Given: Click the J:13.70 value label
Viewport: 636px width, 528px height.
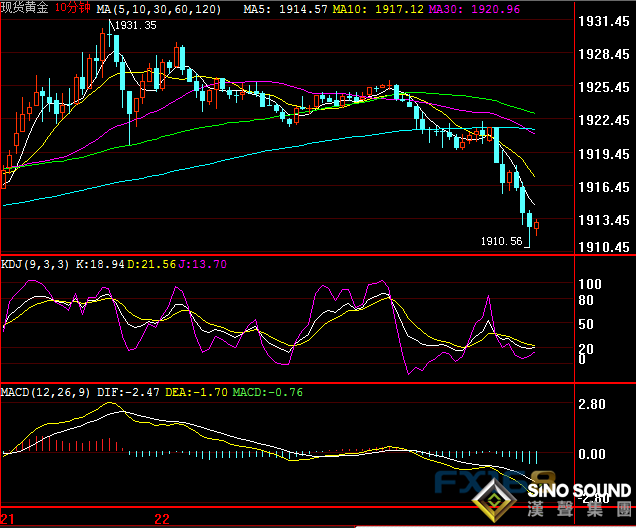Looking at the screenshot, I should tap(207, 263).
